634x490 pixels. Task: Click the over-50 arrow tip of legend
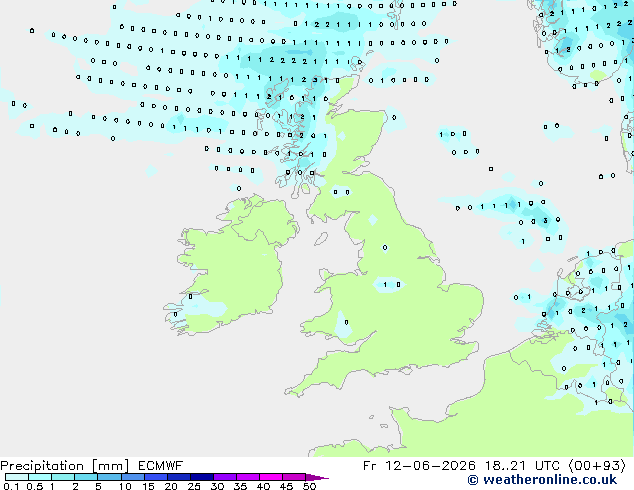tap(317, 478)
